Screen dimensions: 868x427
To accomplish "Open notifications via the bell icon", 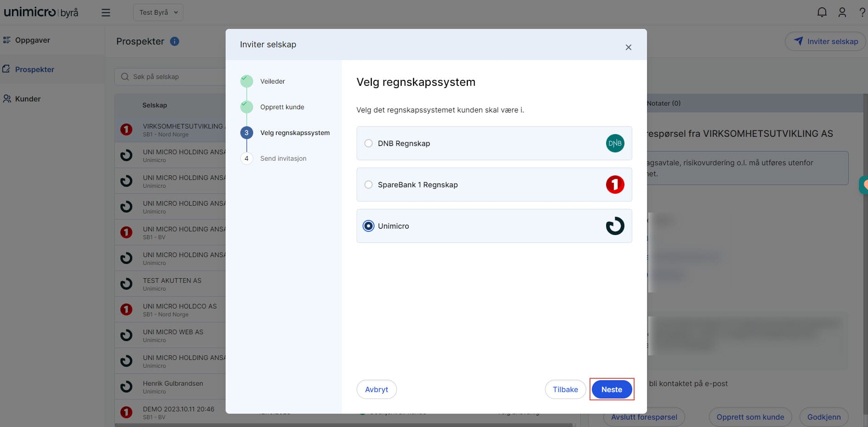I will [822, 12].
